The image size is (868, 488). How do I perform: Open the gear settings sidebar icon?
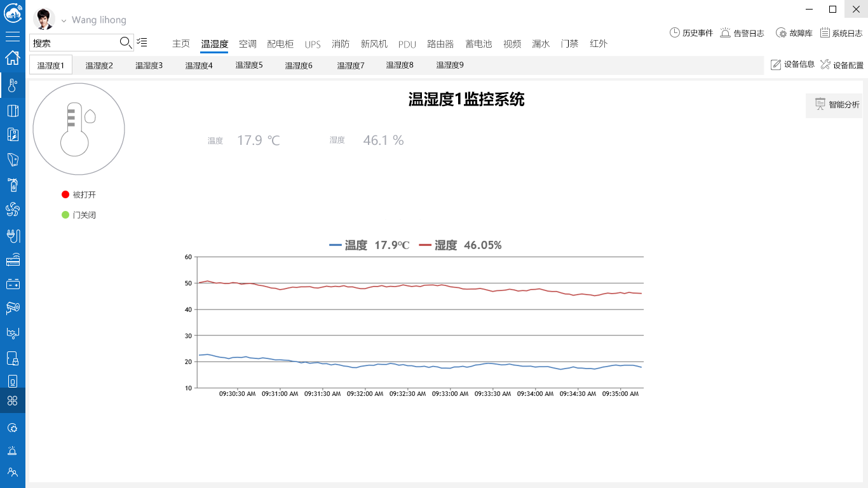(x=13, y=428)
